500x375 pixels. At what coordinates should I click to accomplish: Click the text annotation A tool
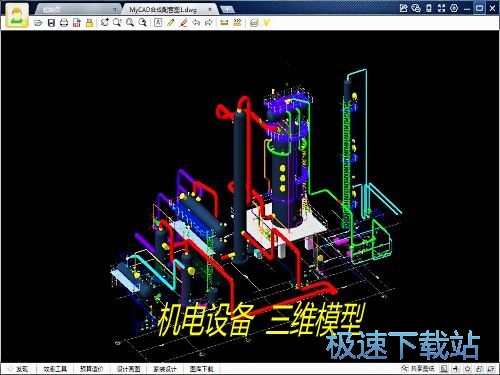158,23
